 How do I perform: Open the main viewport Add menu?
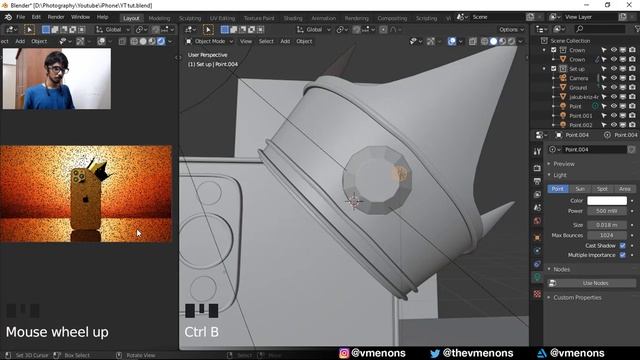click(285, 41)
